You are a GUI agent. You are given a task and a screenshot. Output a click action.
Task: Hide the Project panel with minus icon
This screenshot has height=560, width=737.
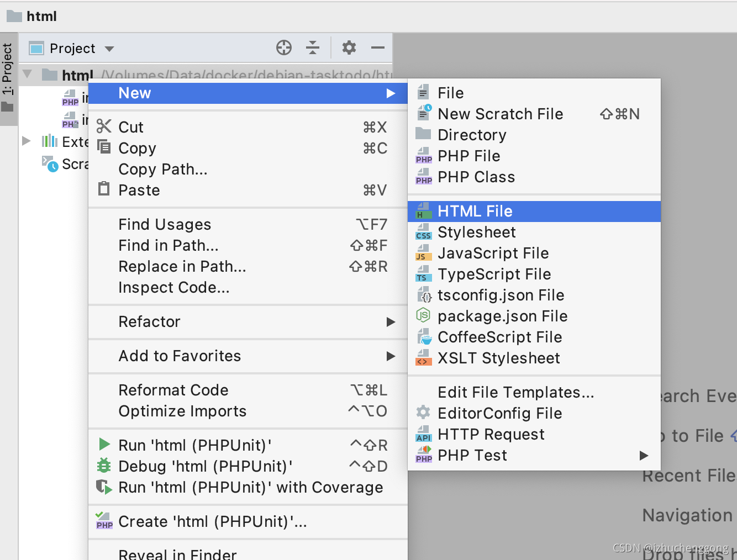[x=378, y=48]
